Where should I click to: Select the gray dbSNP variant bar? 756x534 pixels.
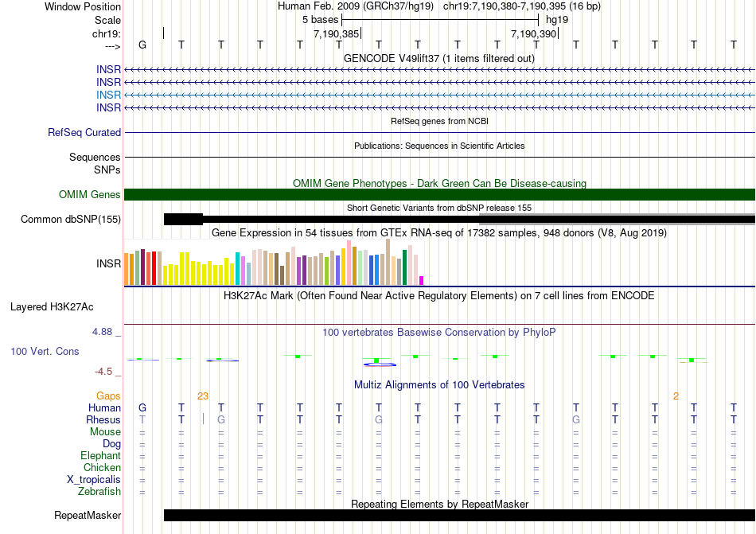pyautogui.click(x=617, y=220)
